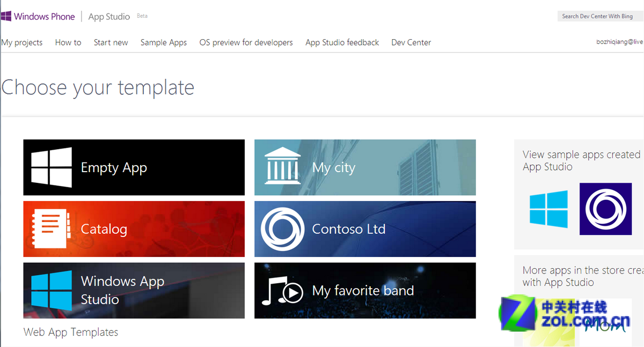Image resolution: width=644 pixels, height=347 pixels.
Task: Click the Windows logo on Empty App tile
Action: point(51,168)
